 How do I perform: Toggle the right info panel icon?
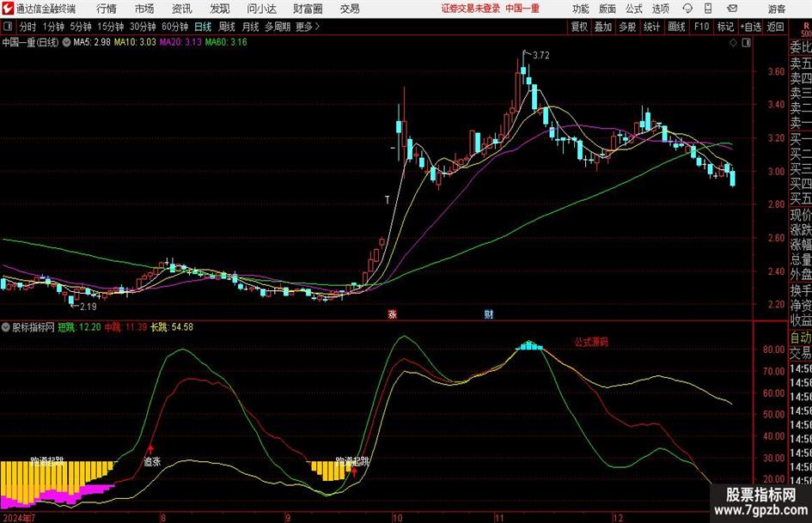[x=746, y=42]
